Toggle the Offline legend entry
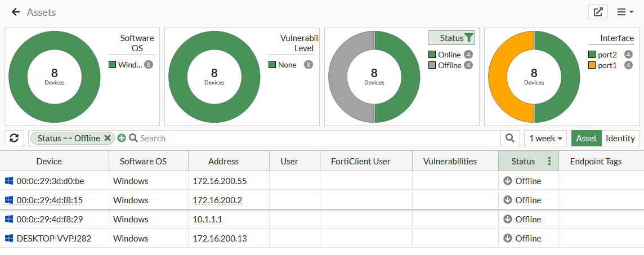 click(x=449, y=65)
